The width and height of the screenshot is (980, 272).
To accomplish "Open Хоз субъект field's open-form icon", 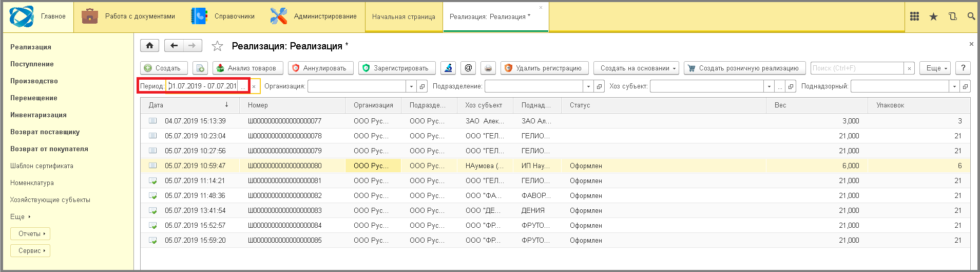I will tap(791, 86).
